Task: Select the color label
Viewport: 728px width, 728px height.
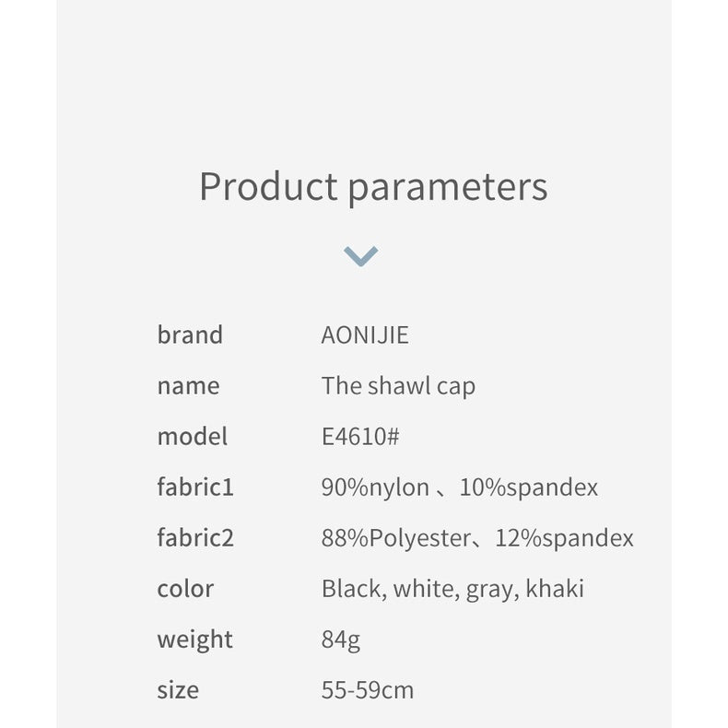Action: click(x=185, y=588)
